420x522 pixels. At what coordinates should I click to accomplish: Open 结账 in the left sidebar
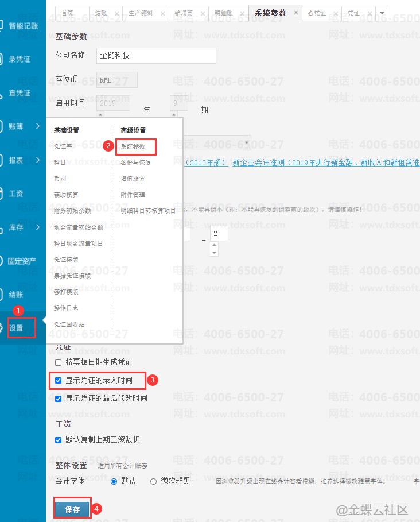pyautogui.click(x=16, y=295)
